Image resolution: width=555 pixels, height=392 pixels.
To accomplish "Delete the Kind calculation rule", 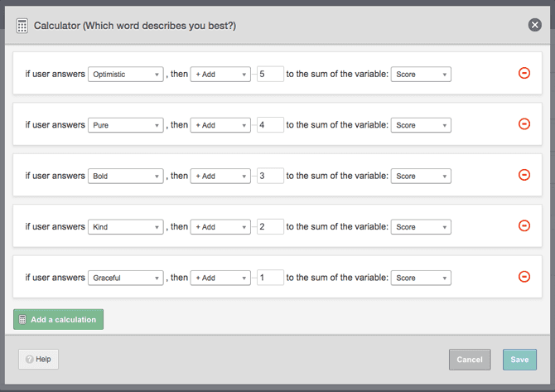I will (524, 225).
